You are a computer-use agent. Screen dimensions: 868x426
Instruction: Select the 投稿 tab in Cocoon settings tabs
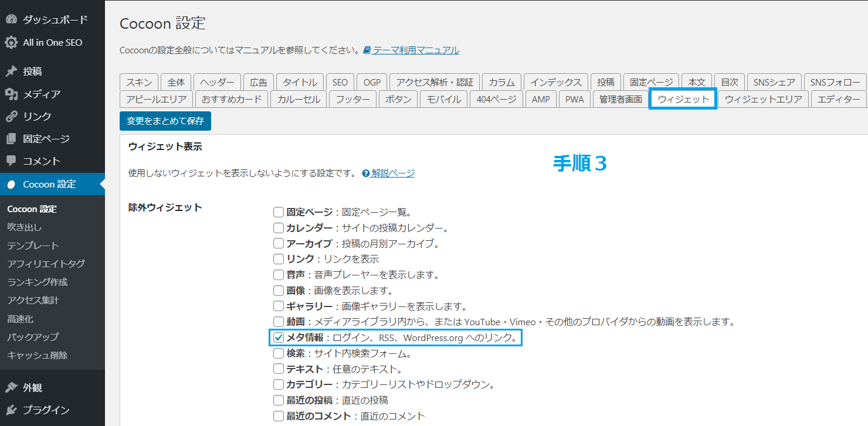point(606,82)
